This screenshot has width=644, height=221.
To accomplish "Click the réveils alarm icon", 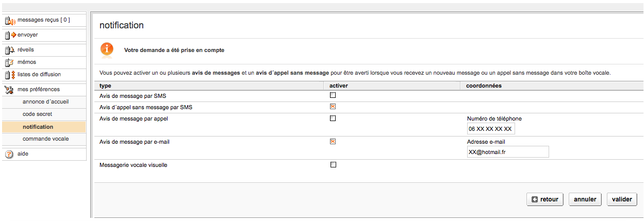I will (x=10, y=50).
